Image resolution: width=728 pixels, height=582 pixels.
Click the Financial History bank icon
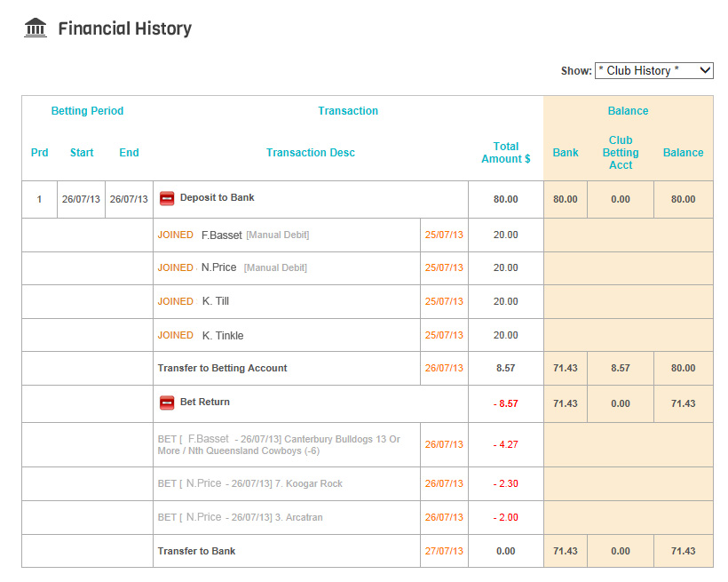tap(35, 27)
